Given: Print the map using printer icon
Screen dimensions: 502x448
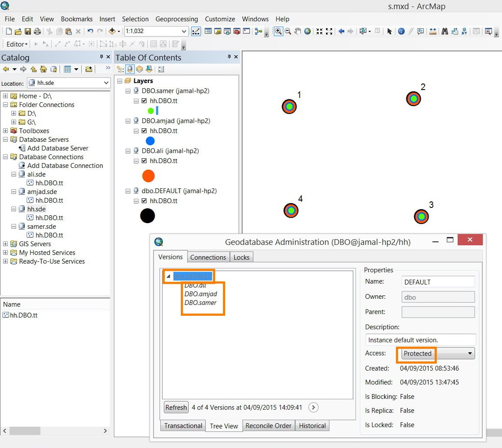Looking at the screenshot, I should point(37,31).
